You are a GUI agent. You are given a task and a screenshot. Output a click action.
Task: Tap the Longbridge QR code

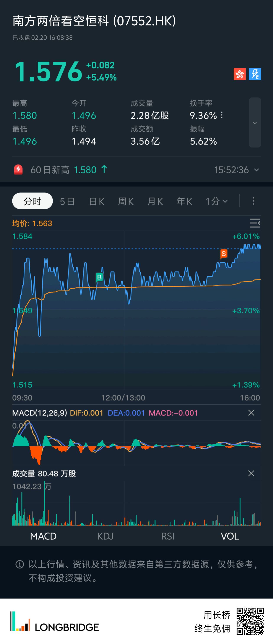(250, 621)
